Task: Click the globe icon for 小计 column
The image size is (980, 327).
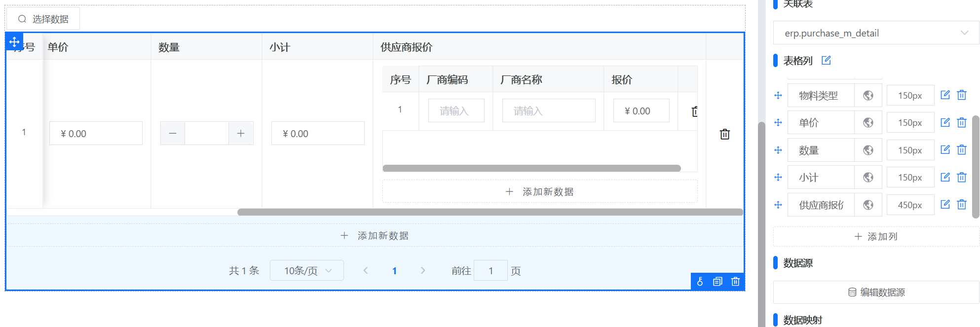Action: click(868, 178)
